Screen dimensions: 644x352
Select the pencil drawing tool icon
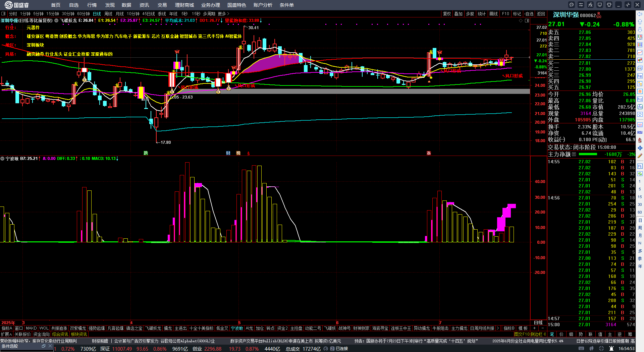pos(640,156)
